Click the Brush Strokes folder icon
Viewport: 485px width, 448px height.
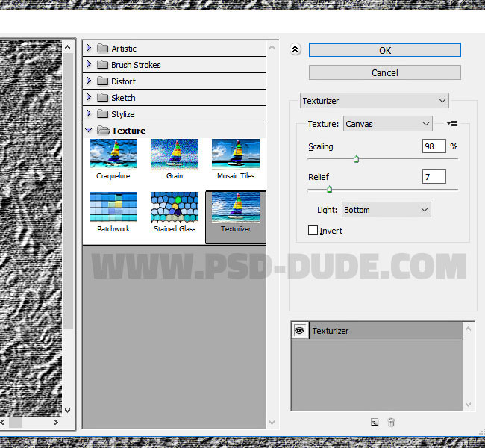pos(102,64)
